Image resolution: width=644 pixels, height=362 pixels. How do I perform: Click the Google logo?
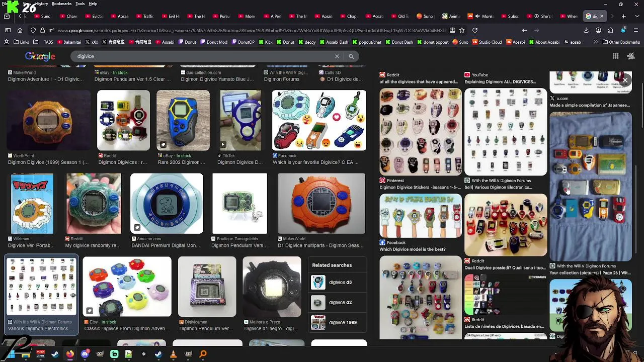tap(40, 56)
